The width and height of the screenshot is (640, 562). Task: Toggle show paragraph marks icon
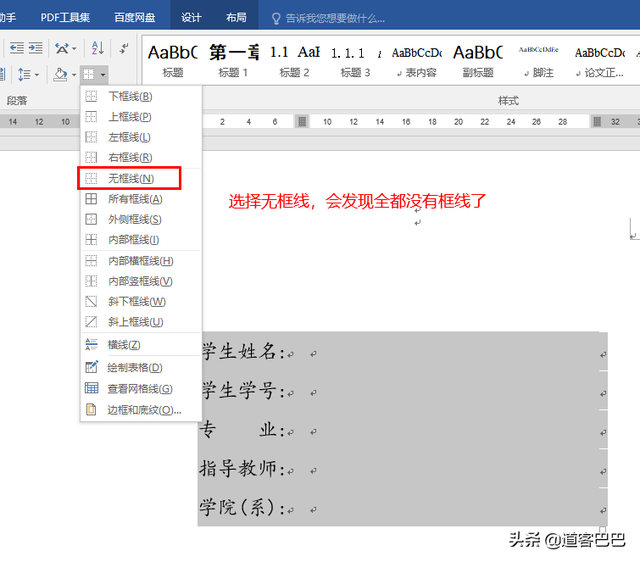point(124,48)
